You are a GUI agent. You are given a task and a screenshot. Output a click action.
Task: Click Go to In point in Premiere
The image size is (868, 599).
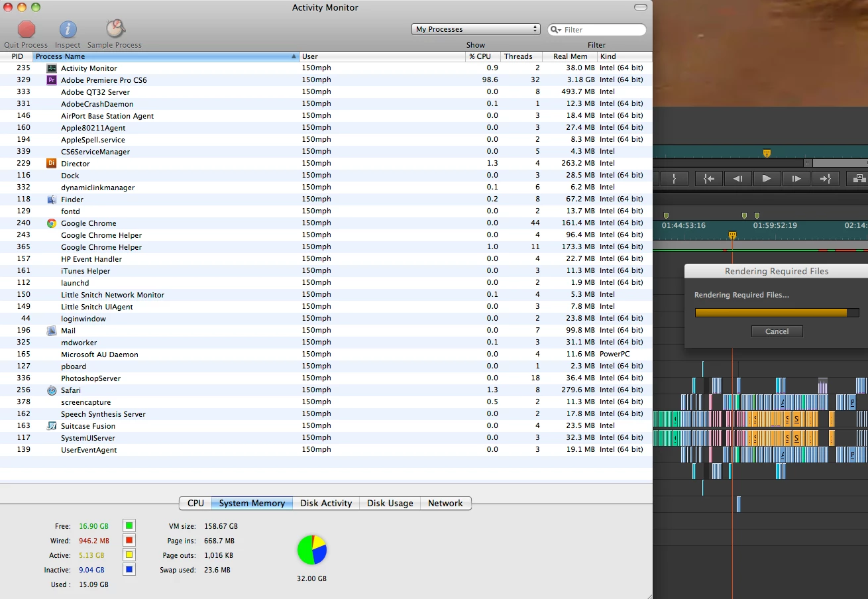pyautogui.click(x=709, y=178)
